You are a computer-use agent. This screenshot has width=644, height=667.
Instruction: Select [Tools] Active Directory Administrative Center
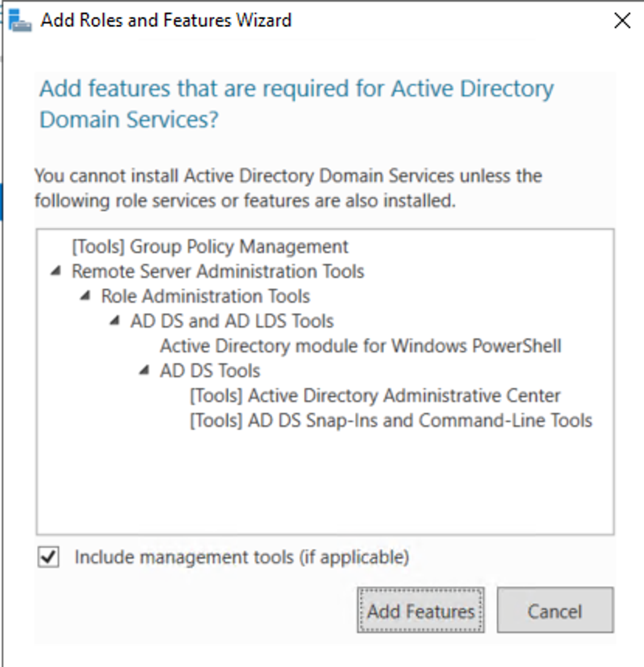375,396
